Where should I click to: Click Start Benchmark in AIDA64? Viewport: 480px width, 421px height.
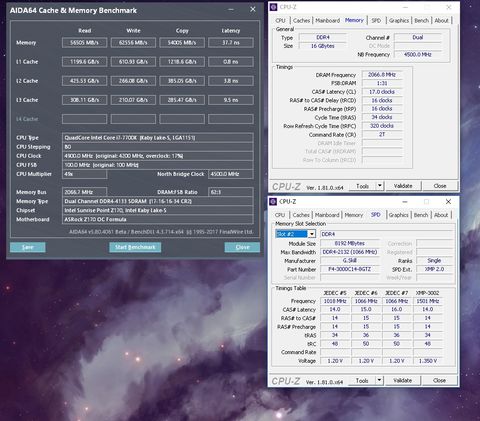(135, 247)
